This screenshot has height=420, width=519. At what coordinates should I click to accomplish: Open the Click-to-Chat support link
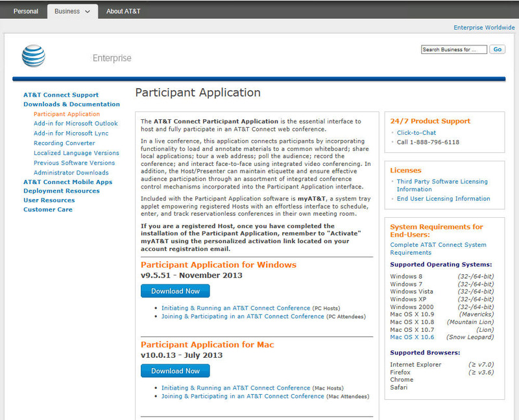click(x=416, y=133)
